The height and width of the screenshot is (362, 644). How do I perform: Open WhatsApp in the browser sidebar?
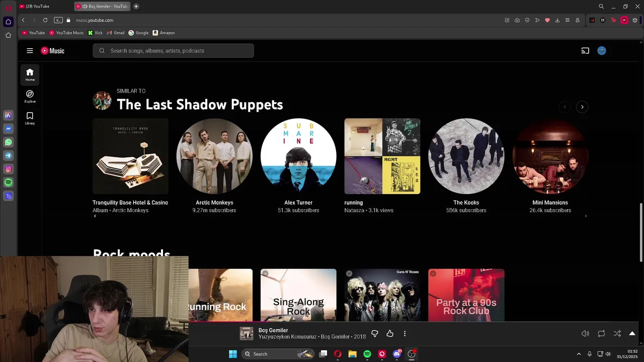point(9,142)
